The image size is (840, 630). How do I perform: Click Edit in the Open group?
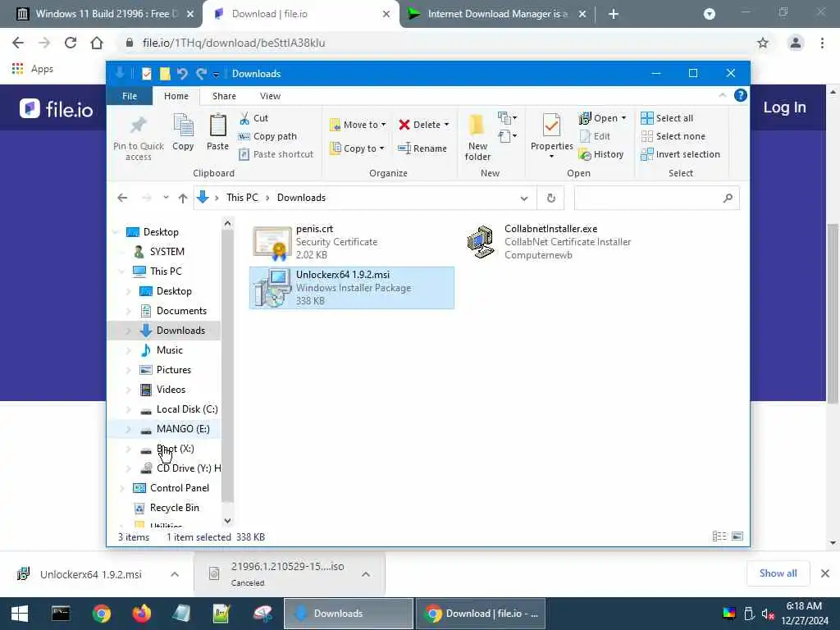(x=596, y=137)
